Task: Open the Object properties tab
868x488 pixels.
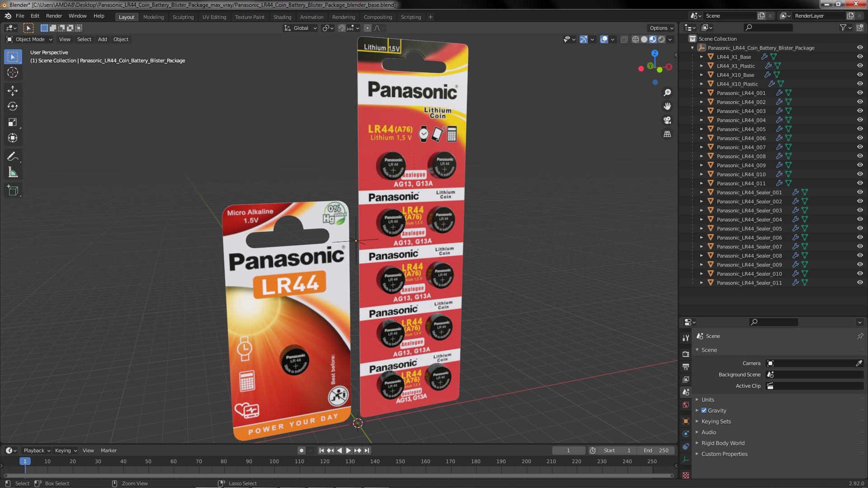Action: (x=686, y=421)
